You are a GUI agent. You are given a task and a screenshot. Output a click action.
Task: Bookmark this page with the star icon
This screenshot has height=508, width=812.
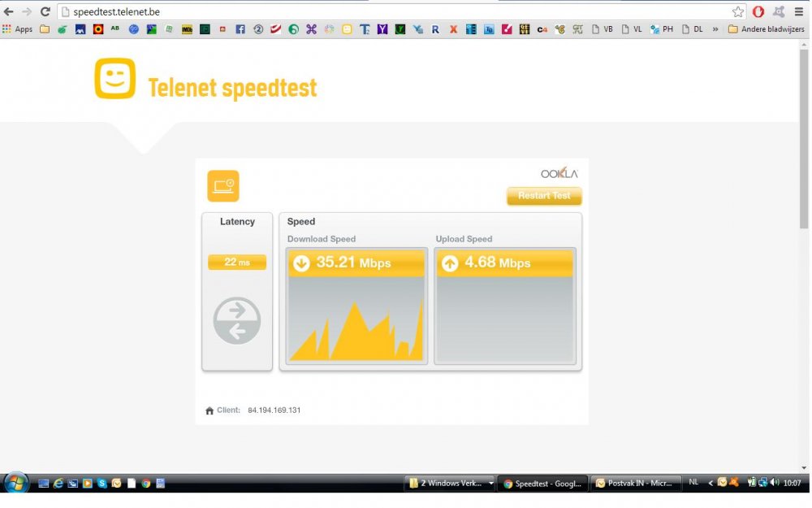[x=738, y=11]
